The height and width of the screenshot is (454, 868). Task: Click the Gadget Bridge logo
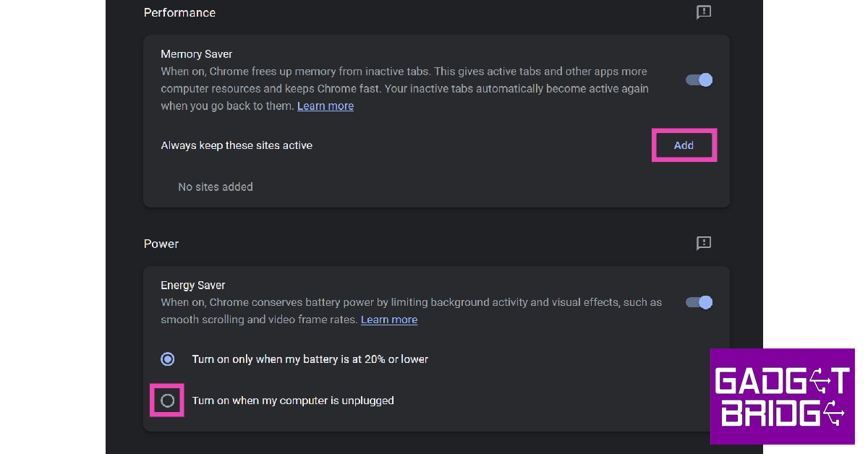tap(781, 396)
